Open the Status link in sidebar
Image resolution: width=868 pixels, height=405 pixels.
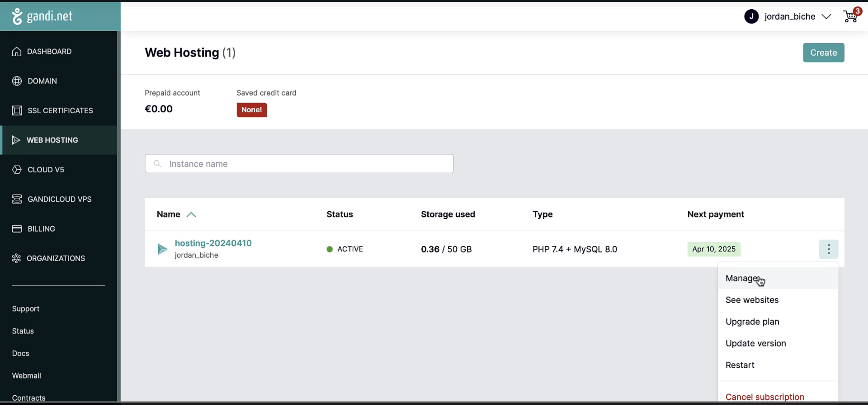click(x=23, y=331)
